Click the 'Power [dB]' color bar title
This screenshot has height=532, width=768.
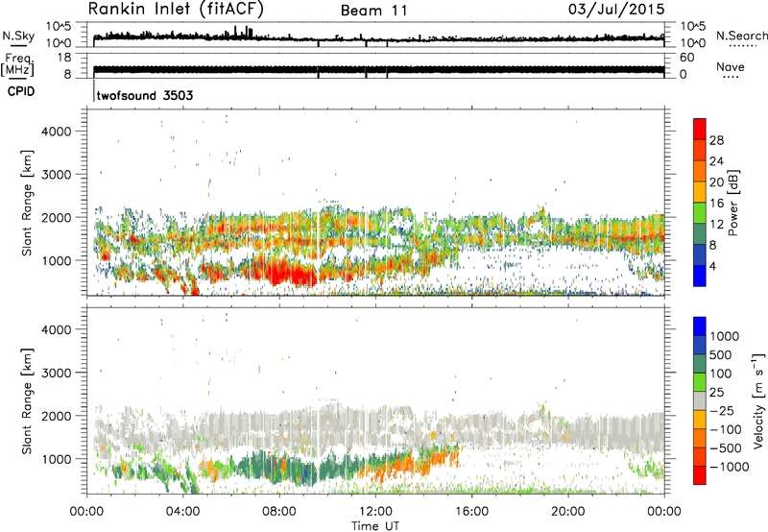(x=732, y=203)
